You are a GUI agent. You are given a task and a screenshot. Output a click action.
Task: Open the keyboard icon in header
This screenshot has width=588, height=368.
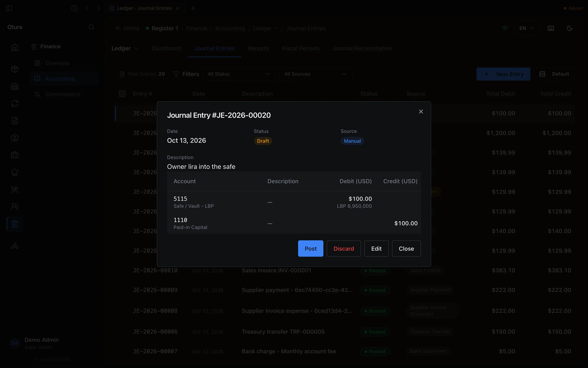tap(551, 28)
